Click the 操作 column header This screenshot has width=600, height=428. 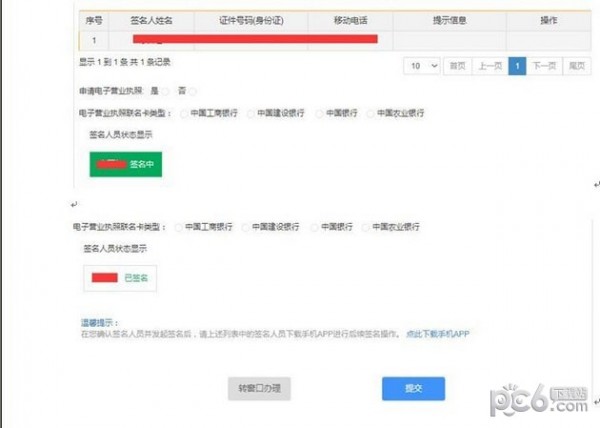549,21
